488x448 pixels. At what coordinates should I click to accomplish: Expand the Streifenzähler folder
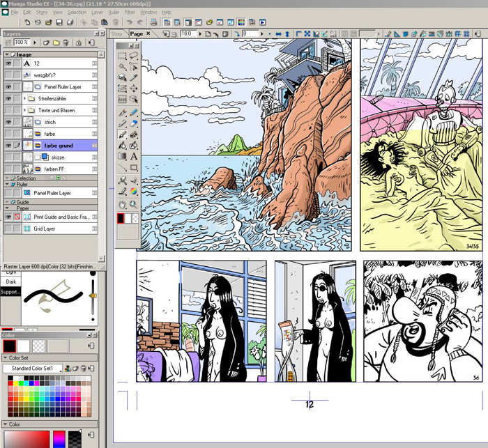24,99
